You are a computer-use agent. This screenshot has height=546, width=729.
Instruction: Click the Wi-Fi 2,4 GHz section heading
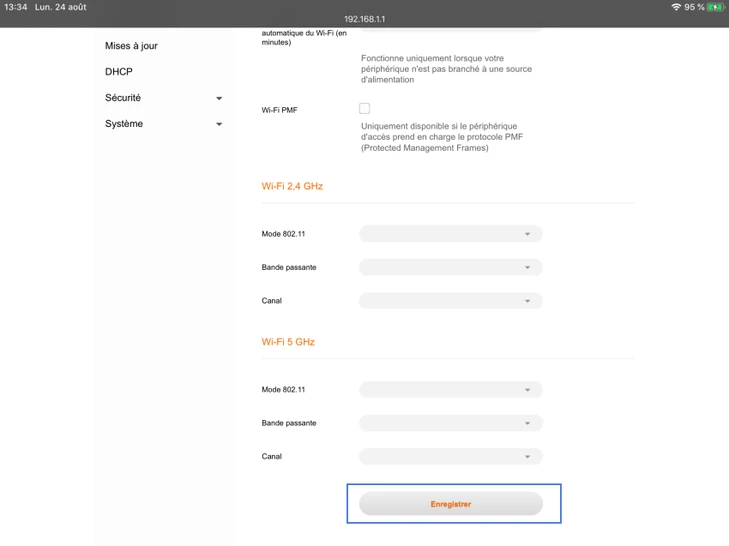(x=292, y=186)
